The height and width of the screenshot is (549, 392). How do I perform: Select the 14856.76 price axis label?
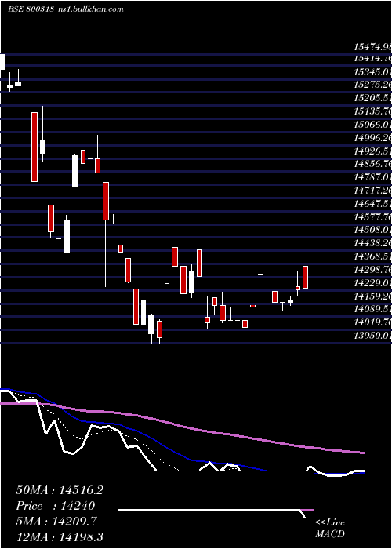click(372, 164)
